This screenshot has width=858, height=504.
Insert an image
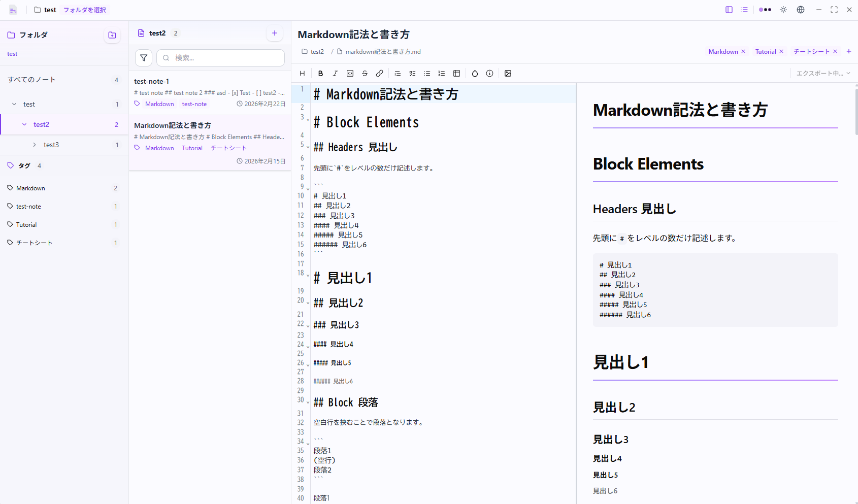coord(508,73)
